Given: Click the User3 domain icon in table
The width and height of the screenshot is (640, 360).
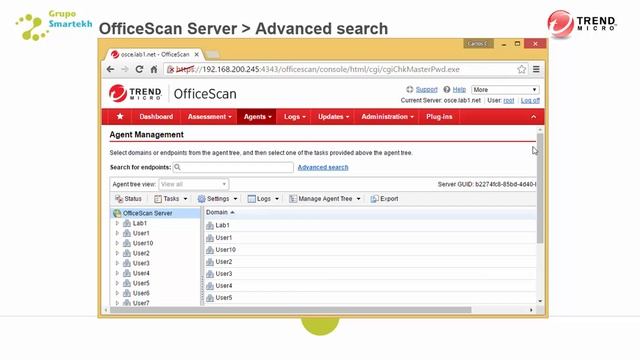Looking at the screenshot, I should (210, 274).
